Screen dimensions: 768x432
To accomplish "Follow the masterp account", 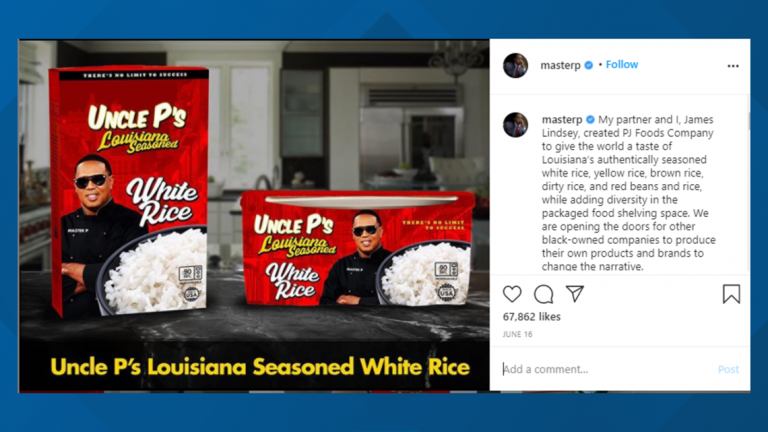I will [x=622, y=65].
